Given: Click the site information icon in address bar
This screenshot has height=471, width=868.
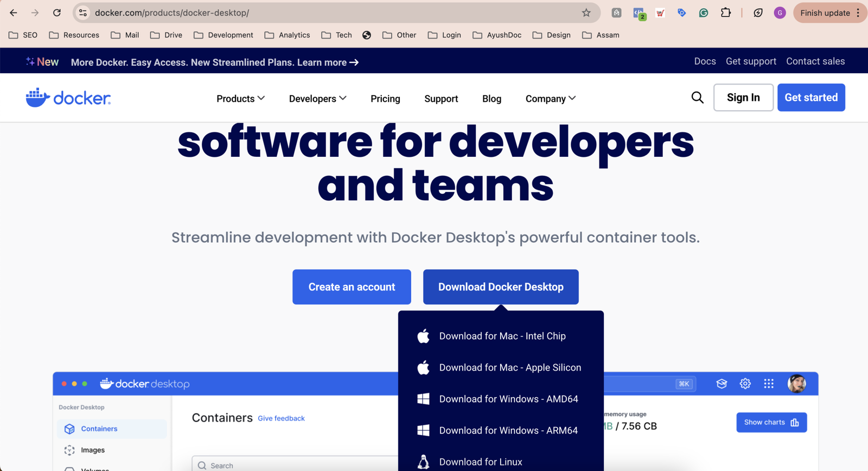Looking at the screenshot, I should [83, 12].
